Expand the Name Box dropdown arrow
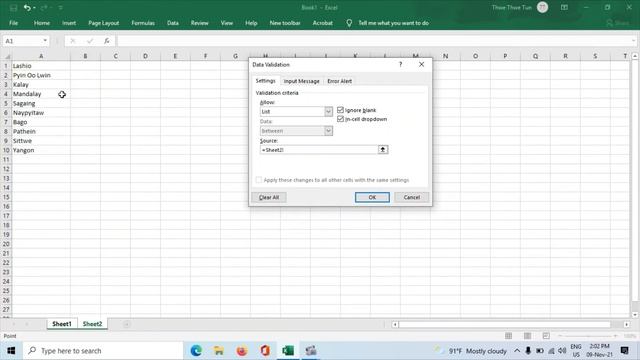This screenshot has height=360, width=640. click(x=45, y=41)
